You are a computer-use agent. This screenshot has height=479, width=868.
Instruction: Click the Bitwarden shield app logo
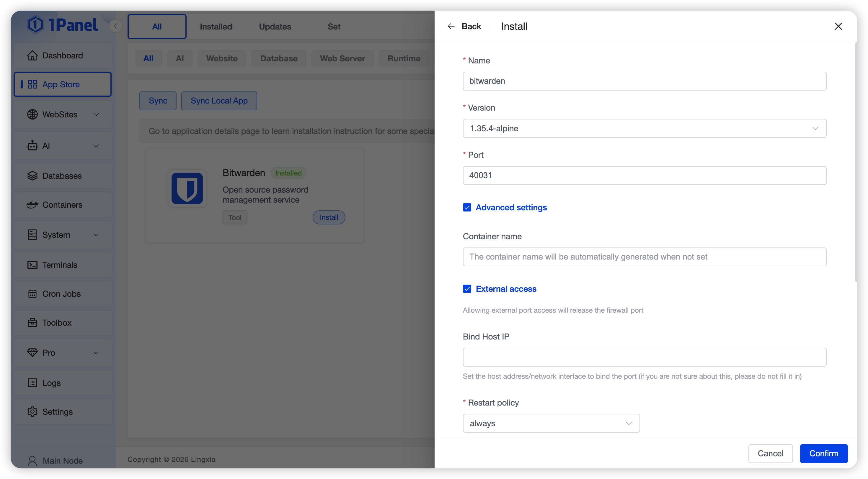187,188
